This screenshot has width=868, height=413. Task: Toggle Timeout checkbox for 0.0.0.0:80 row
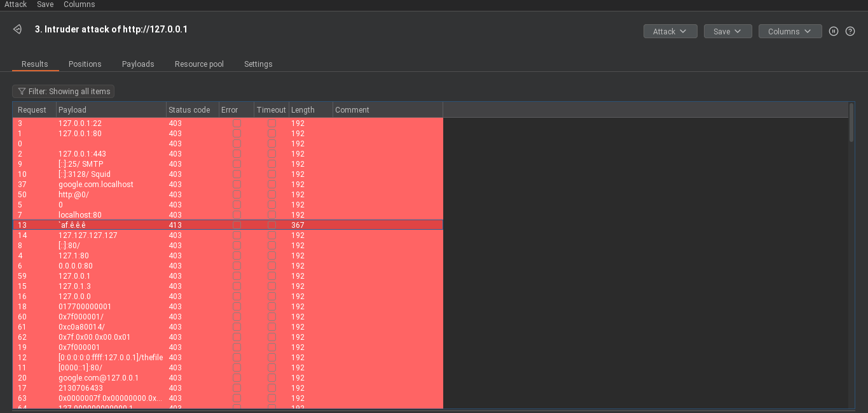click(x=272, y=266)
